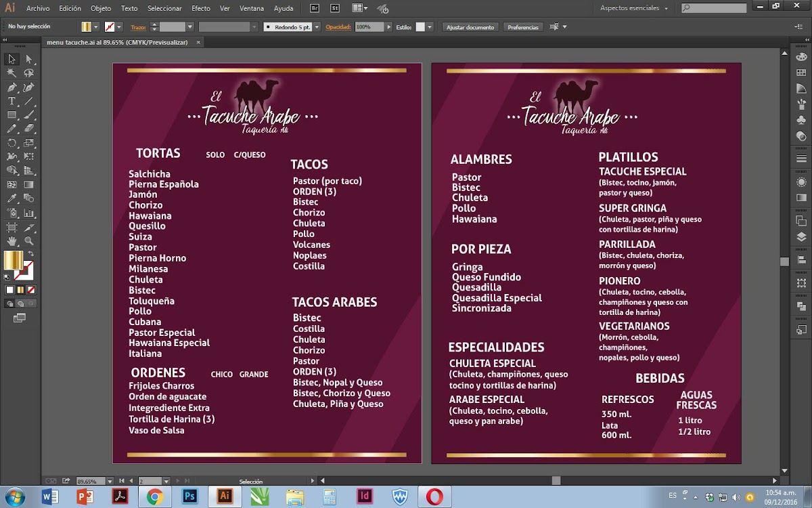Enable Draw Behind mode
The width and height of the screenshot is (812, 508).
click(x=20, y=303)
